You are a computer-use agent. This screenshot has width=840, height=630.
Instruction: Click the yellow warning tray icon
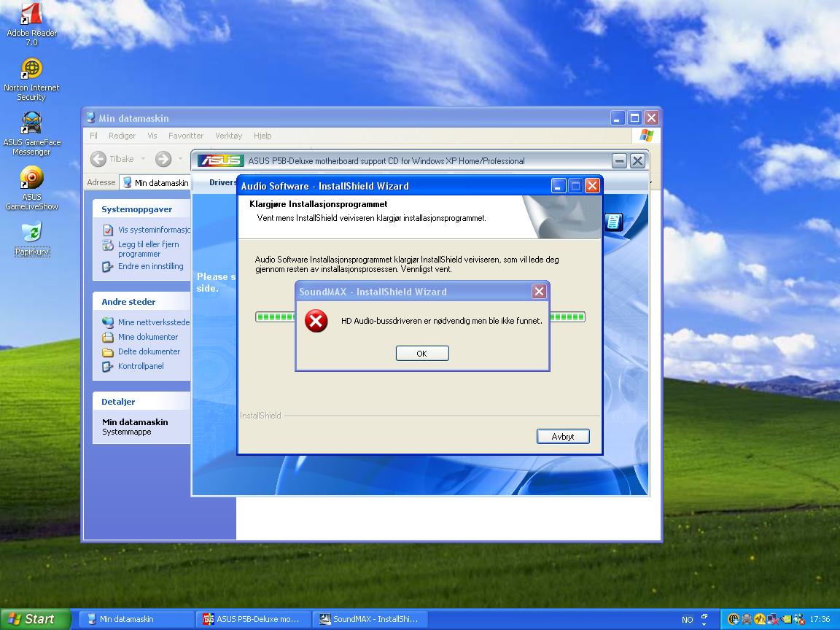760,619
